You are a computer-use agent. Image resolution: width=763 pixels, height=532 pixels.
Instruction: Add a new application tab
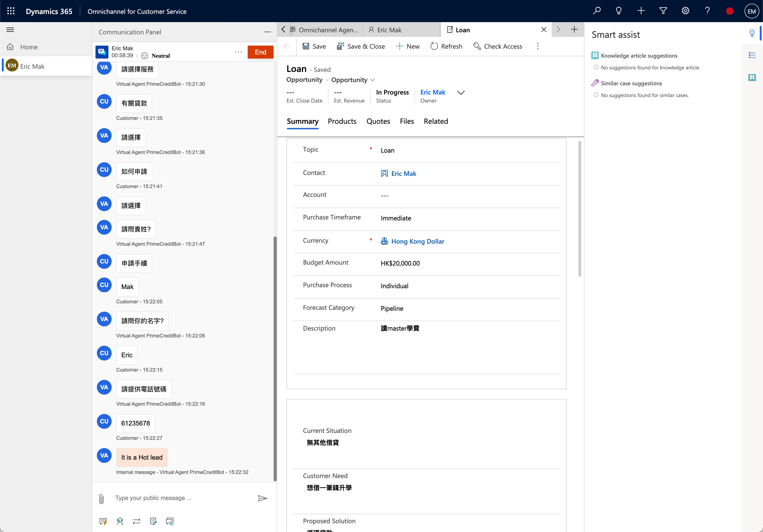[x=574, y=30]
